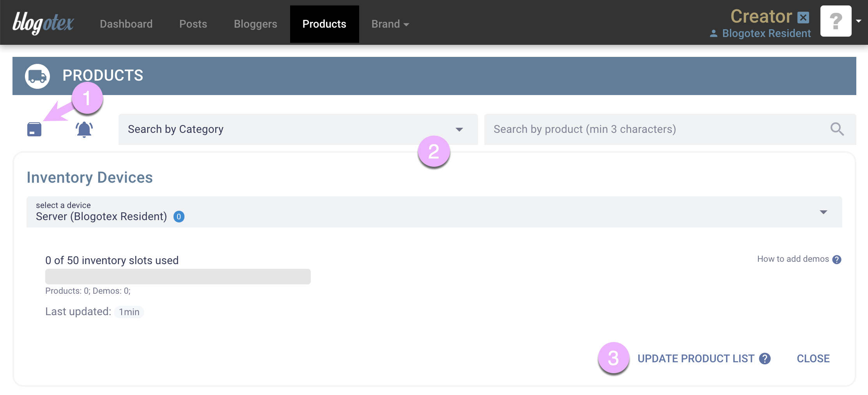Click the 'How to add demos' help icon
Image resolution: width=868 pixels, height=395 pixels.
tap(836, 259)
